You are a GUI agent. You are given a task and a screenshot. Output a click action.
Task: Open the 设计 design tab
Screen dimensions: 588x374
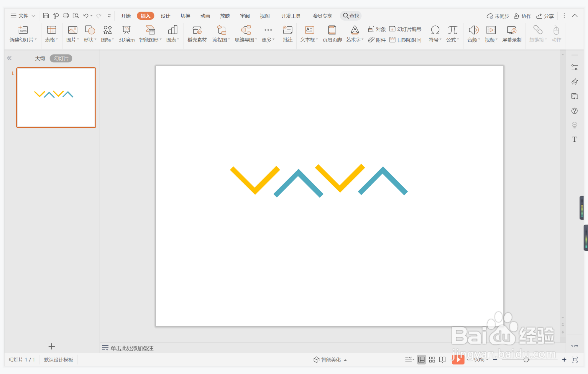coord(165,16)
